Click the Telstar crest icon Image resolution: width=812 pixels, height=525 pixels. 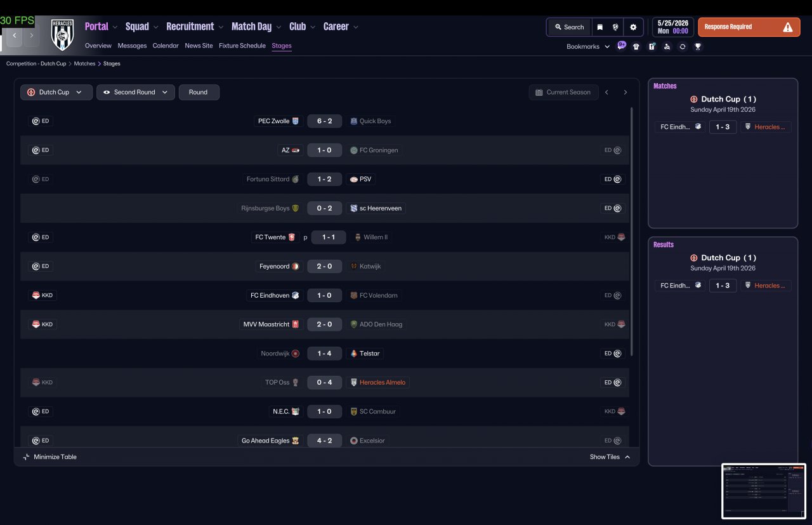coord(354,354)
